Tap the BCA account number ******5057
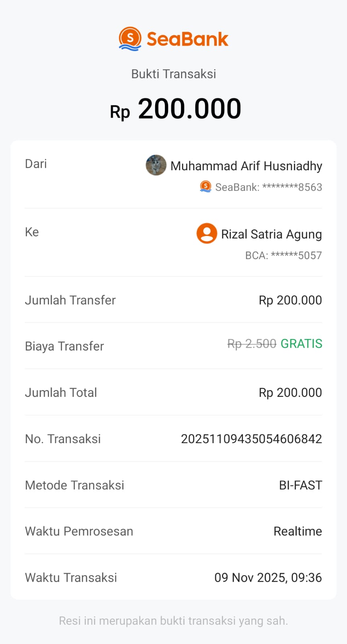This screenshot has width=347, height=644. tap(283, 256)
